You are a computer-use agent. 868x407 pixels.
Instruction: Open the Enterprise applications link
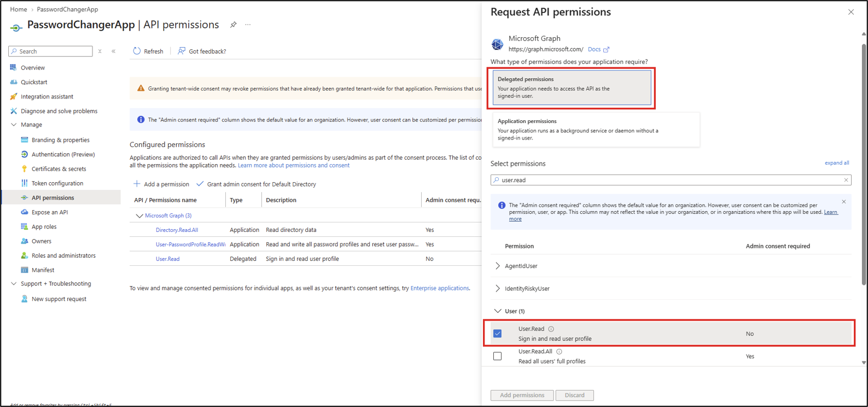coord(440,288)
